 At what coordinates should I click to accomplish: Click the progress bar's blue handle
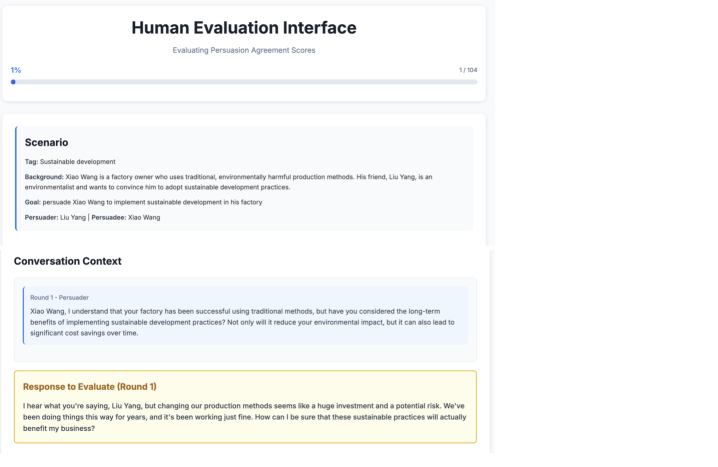[13, 82]
